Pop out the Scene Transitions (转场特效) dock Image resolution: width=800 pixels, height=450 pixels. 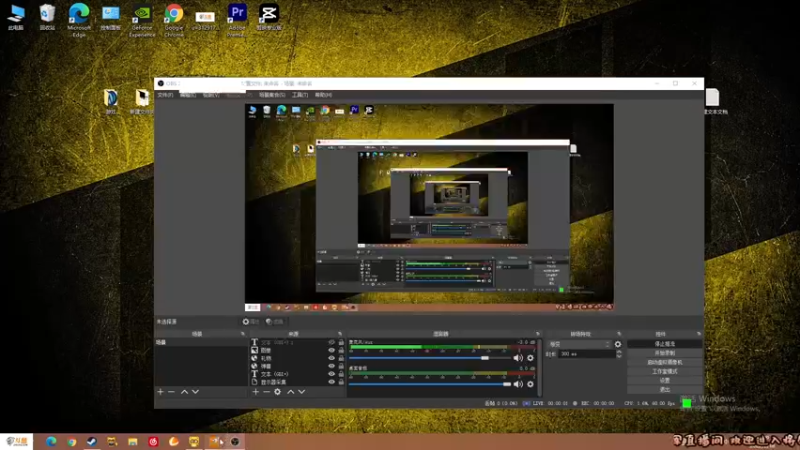click(619, 334)
